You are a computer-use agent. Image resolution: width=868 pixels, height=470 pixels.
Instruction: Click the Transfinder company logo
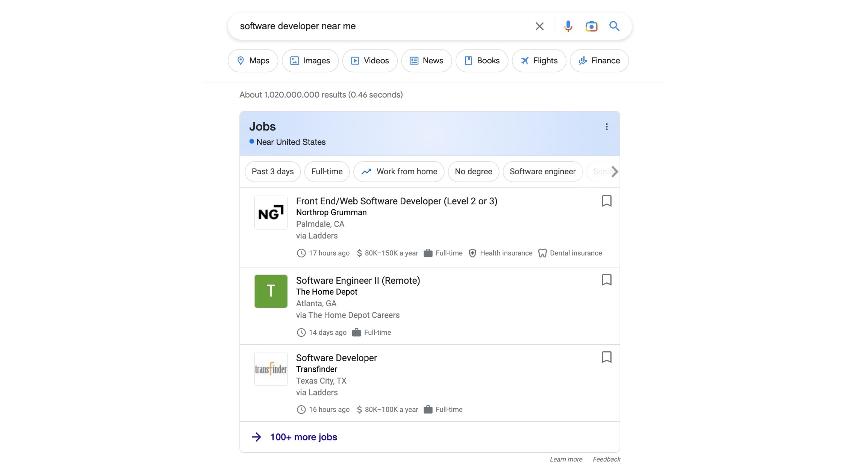[271, 369]
